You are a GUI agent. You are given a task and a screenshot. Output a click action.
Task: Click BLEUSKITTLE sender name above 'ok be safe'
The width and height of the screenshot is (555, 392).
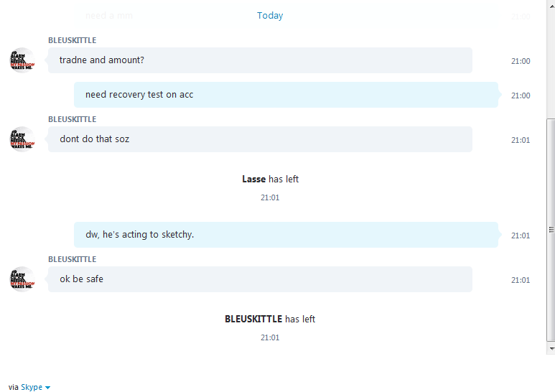point(73,259)
